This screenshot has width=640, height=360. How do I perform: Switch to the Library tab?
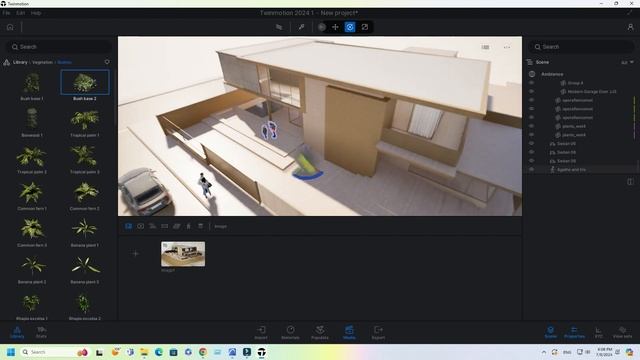point(17,332)
